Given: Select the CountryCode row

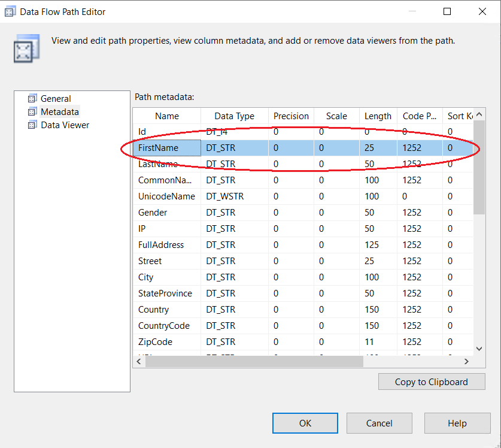Looking at the screenshot, I should click(x=163, y=326).
